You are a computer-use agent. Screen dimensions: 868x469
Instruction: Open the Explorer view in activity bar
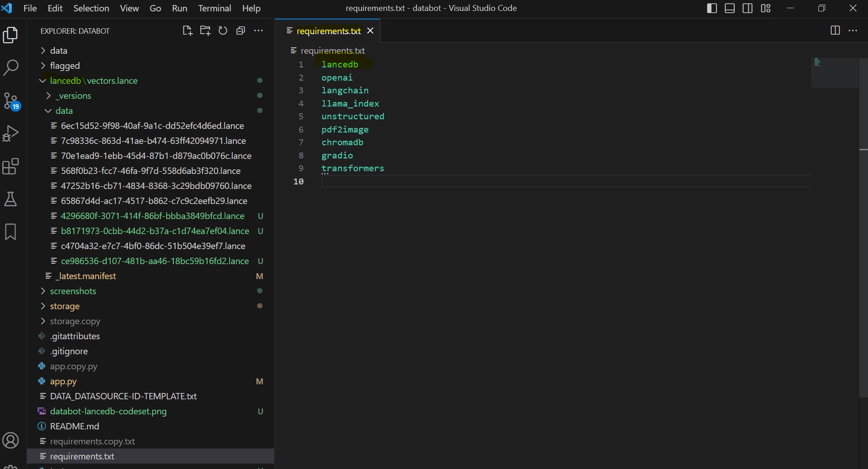[x=10, y=35]
